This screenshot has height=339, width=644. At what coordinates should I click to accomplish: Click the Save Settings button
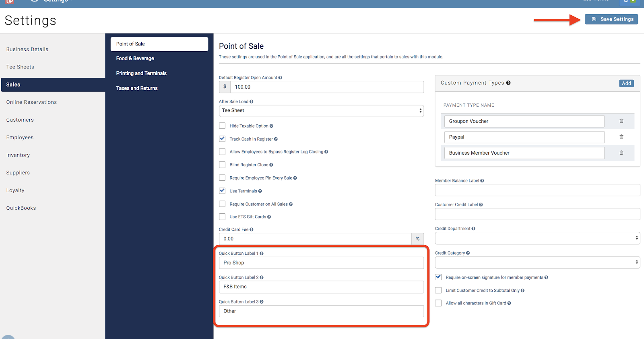[611, 19]
